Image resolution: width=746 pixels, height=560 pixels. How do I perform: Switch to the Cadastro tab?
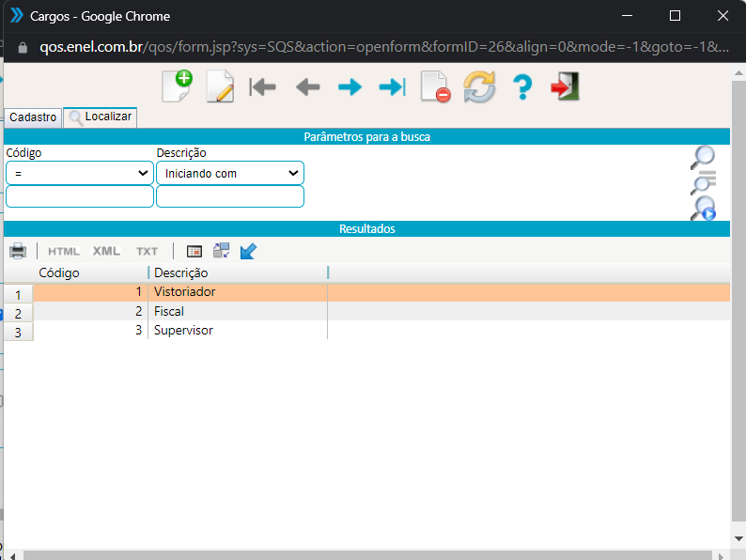click(x=33, y=117)
